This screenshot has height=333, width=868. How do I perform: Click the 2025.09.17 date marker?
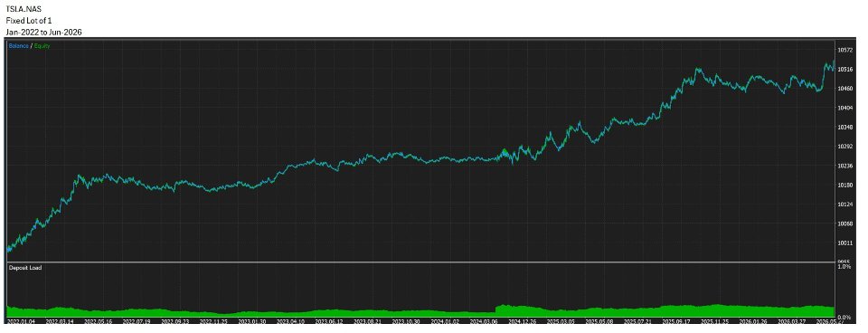[676, 321]
